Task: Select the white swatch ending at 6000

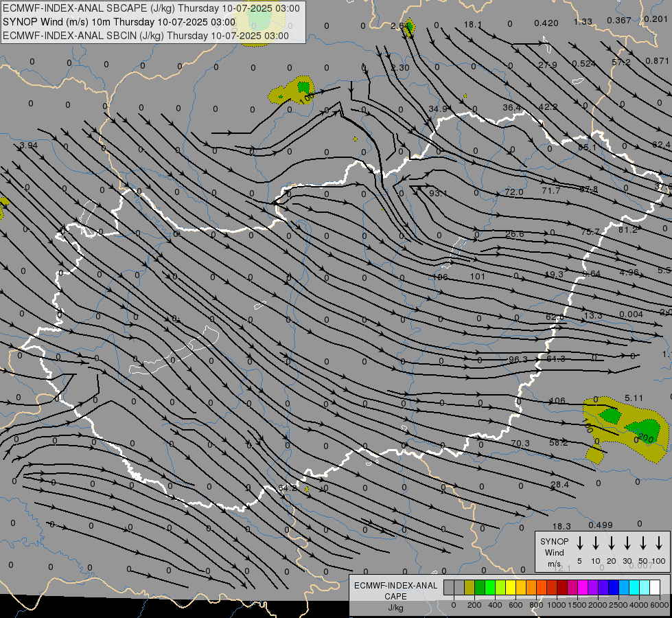Action: coord(655,587)
